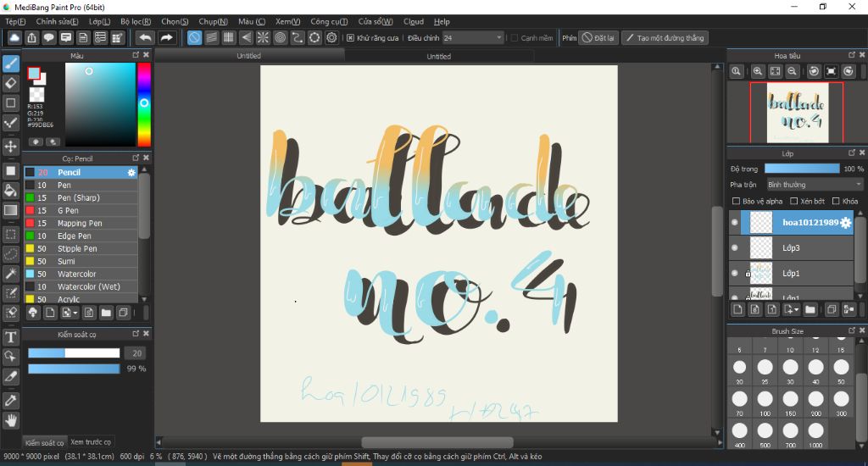Open snap settings gear icon

tap(331, 37)
